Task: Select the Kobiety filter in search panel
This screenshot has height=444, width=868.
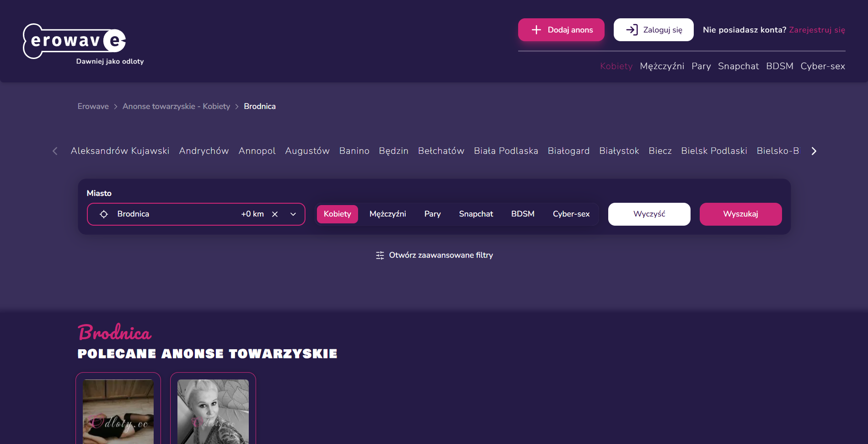Action: tap(338, 214)
